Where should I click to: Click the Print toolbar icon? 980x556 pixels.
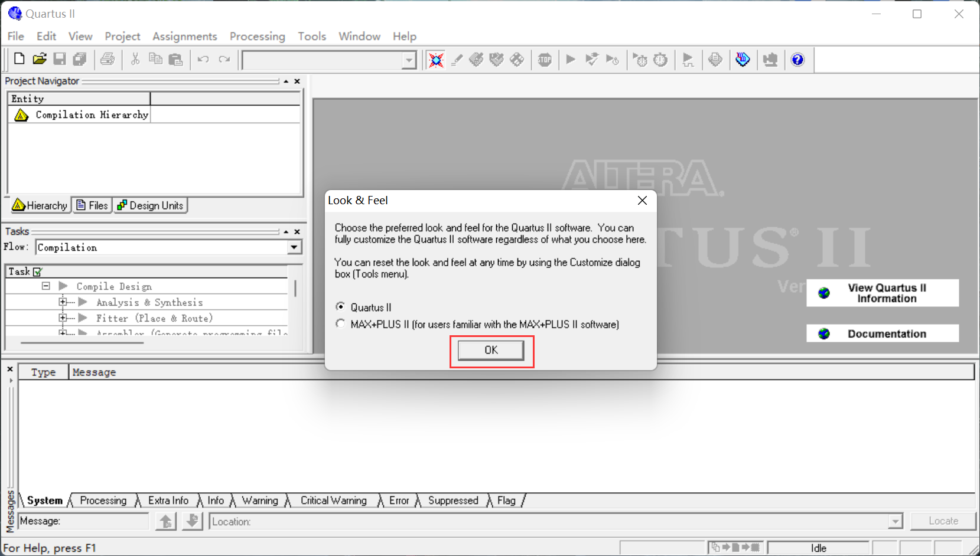pyautogui.click(x=108, y=59)
